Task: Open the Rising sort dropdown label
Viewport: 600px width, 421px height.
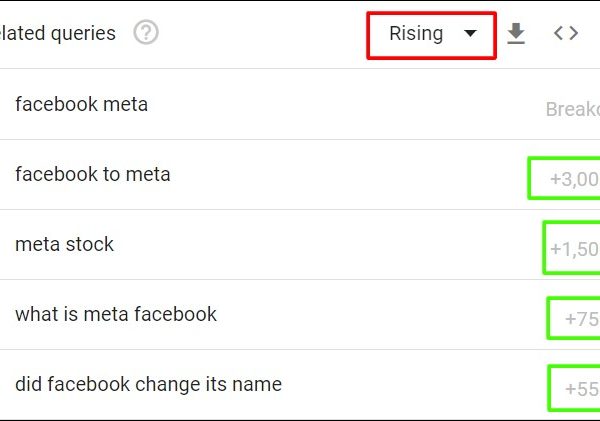Action: point(416,34)
